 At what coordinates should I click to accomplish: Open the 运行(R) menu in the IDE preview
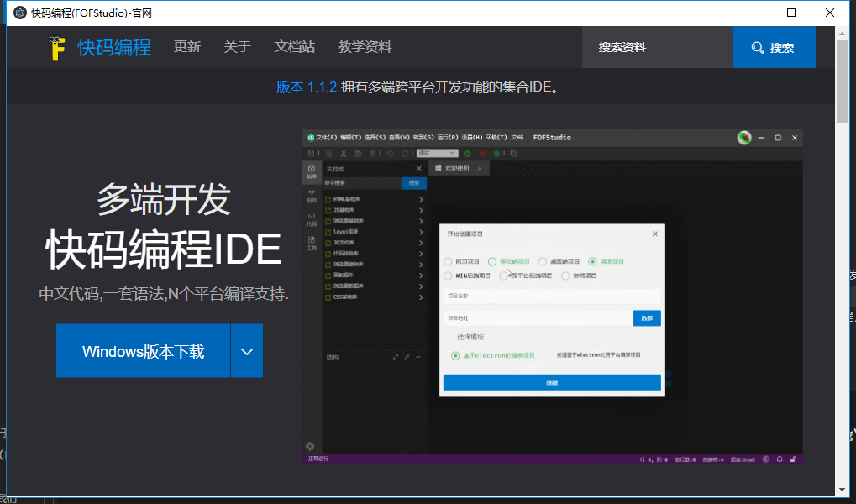tap(448, 138)
